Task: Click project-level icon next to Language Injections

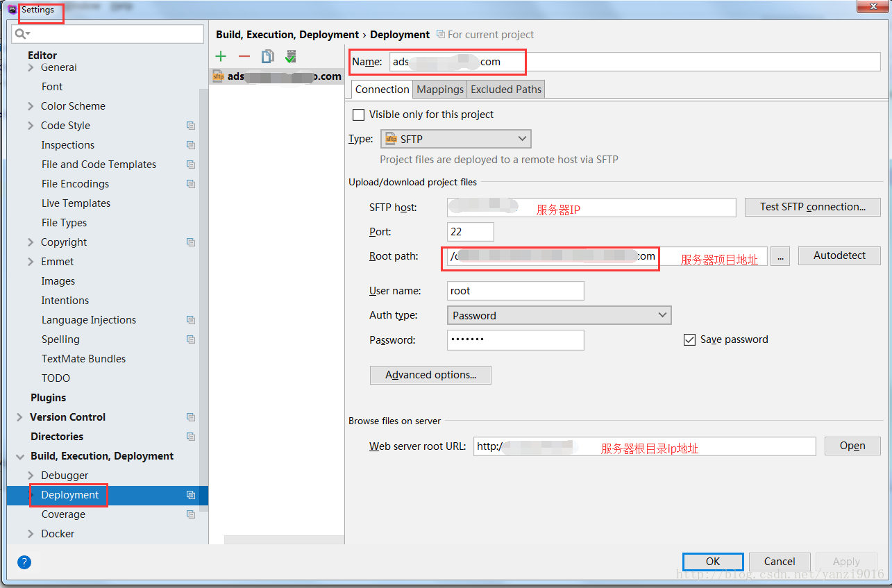Action: click(191, 320)
